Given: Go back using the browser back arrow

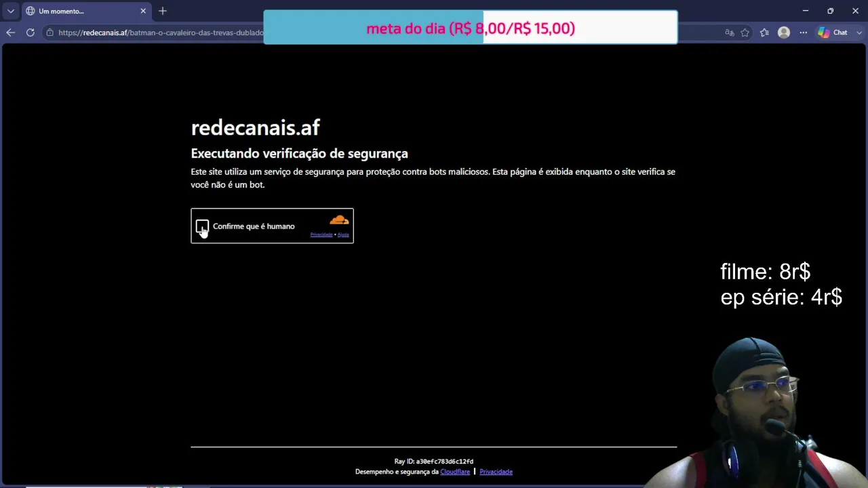Looking at the screenshot, I should [x=10, y=33].
